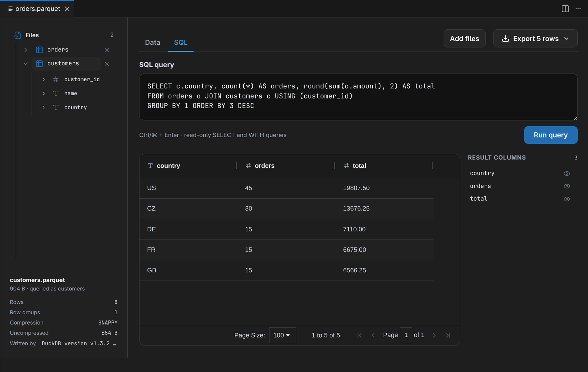Collapse the customers table node
Screen dimensions: 588x372
click(x=26, y=63)
